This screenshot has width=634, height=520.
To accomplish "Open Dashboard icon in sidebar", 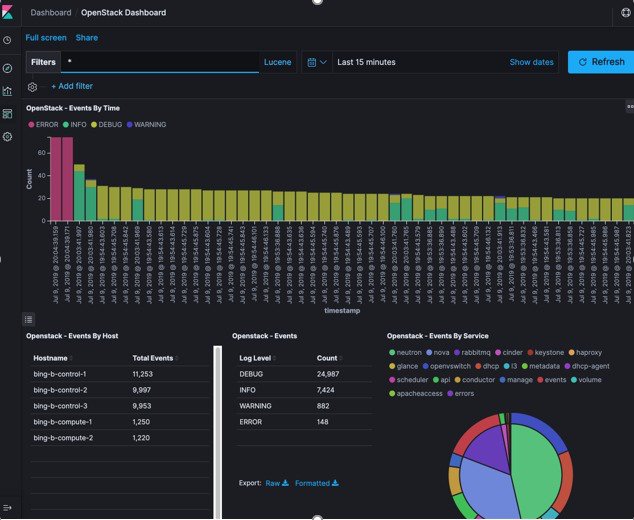I will pos(7,114).
